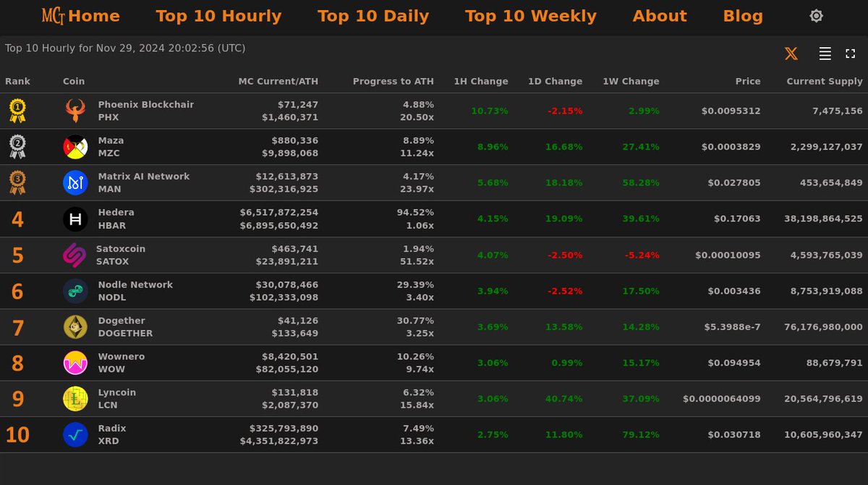
Task: Sort by the Rank column header
Action: point(17,81)
